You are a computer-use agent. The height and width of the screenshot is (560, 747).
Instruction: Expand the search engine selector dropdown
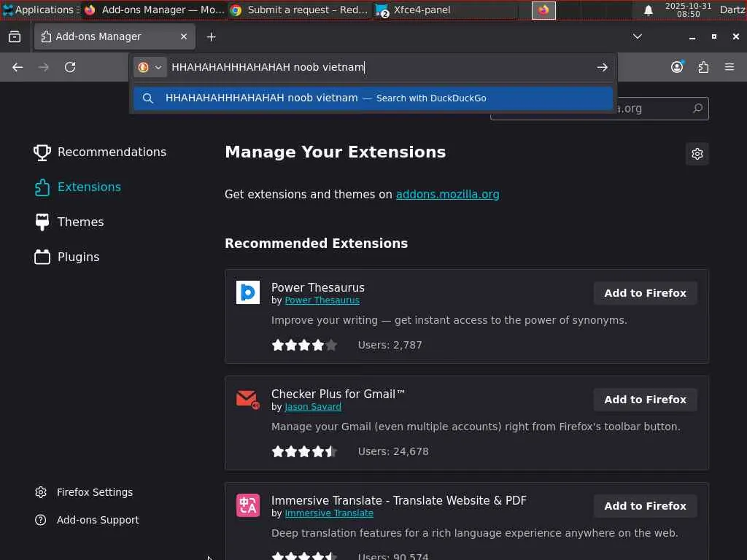pyautogui.click(x=150, y=67)
